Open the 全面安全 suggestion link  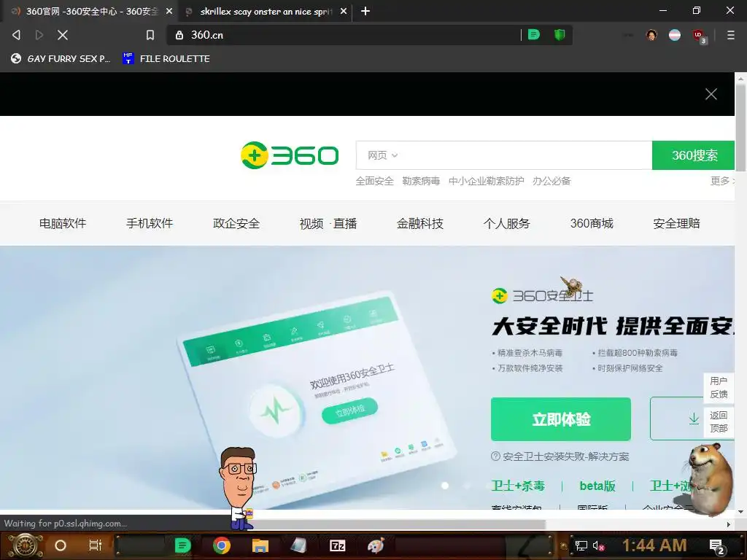374,181
